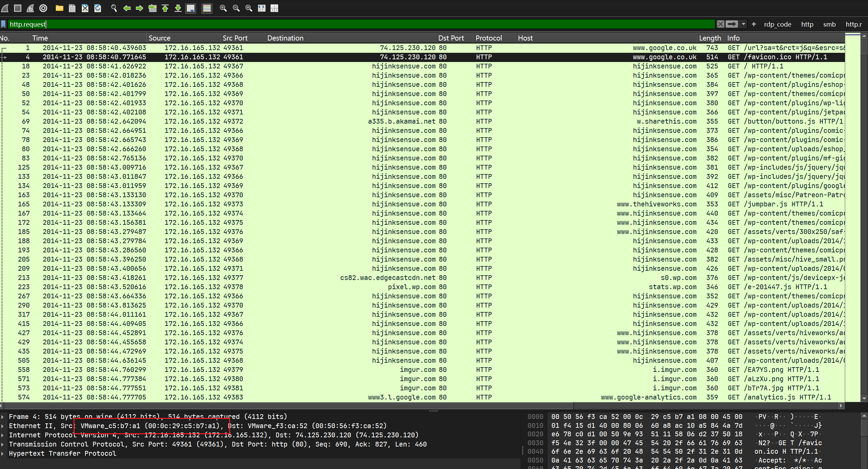Sort by the Src Port column
Screen dimensions: 868x469
click(x=243, y=38)
